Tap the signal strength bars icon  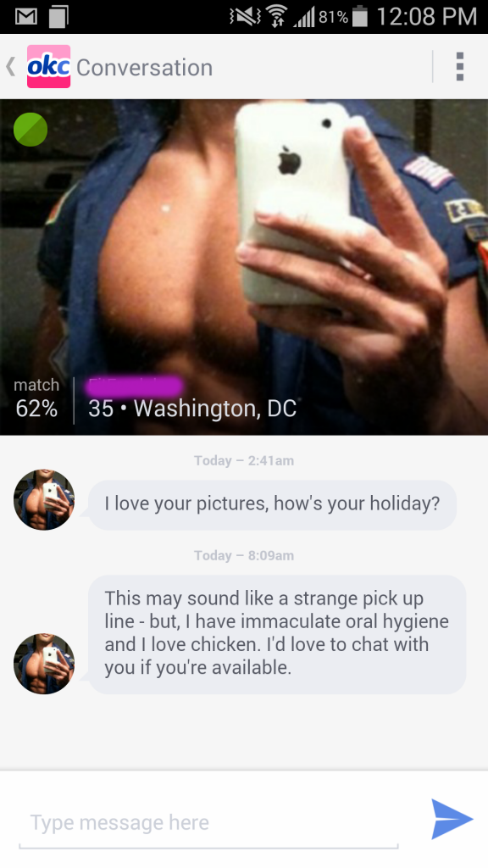pyautogui.click(x=303, y=18)
